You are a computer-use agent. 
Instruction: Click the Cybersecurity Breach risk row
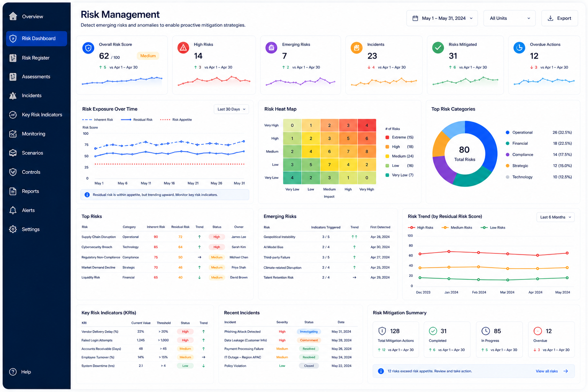click(165, 247)
